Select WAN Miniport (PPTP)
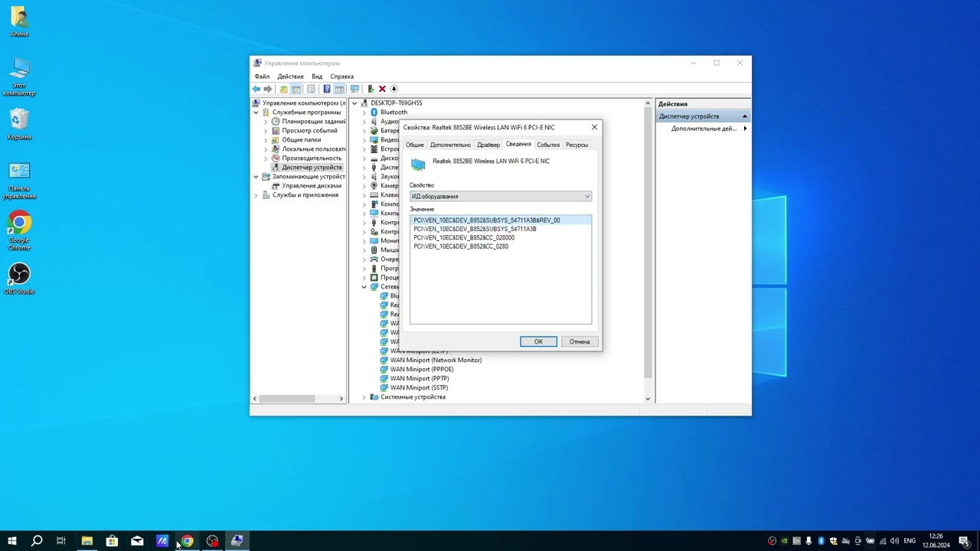The width and height of the screenshot is (980, 551). [420, 378]
